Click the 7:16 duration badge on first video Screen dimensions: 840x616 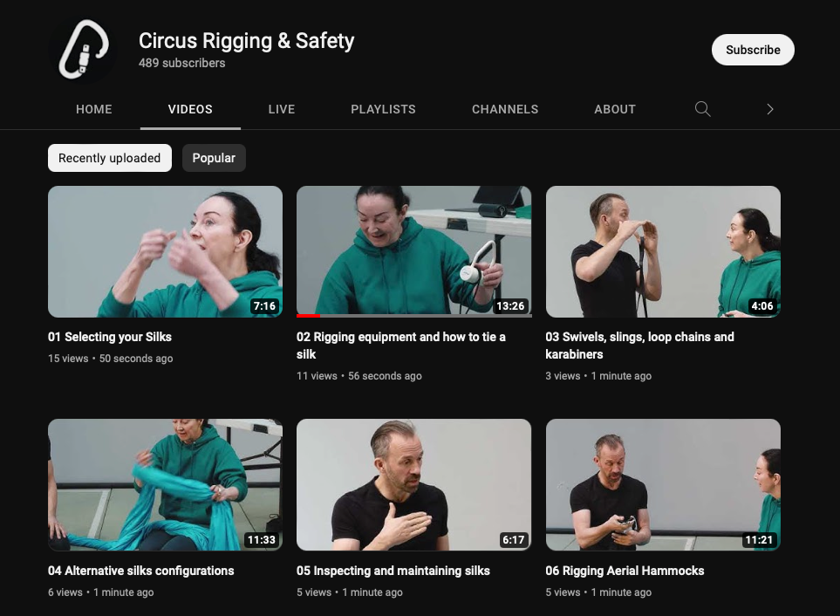pyautogui.click(x=264, y=306)
